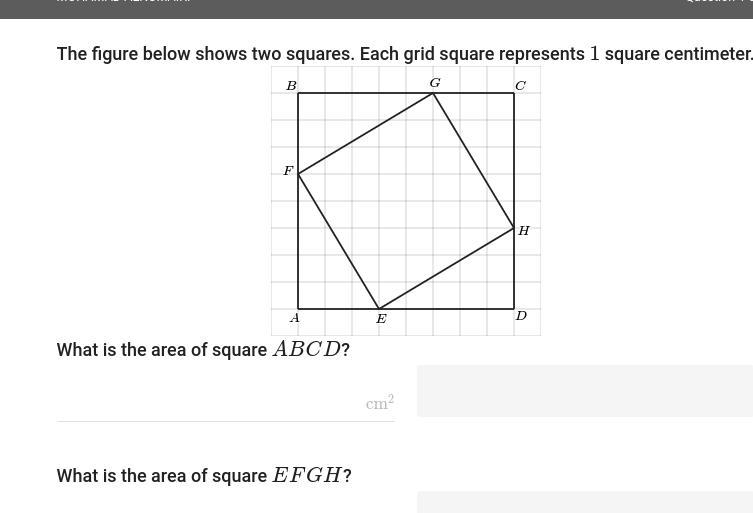This screenshot has height=513, width=753.
Task: Click the name text in header's left
Action: [124, 1]
